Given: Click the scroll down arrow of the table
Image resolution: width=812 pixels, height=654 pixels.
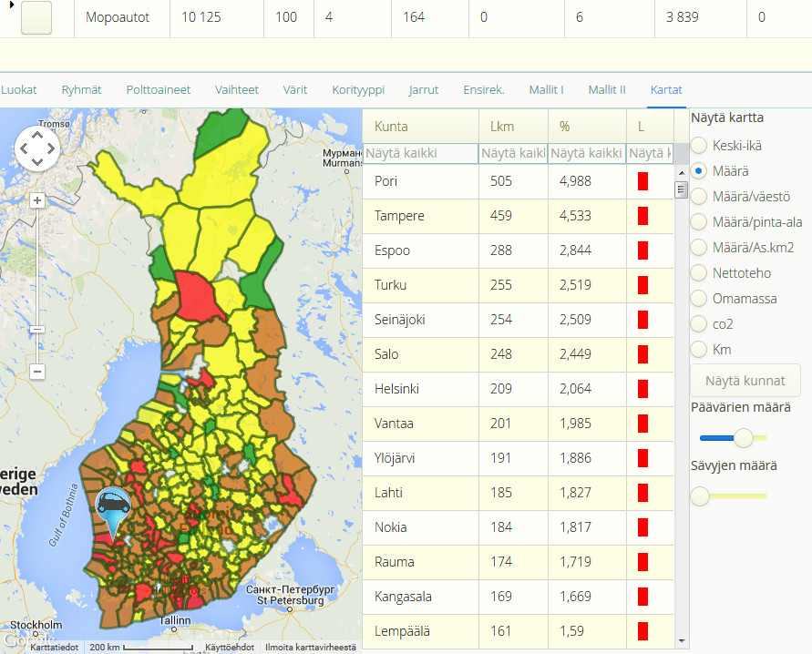Looking at the screenshot, I should click(x=682, y=641).
